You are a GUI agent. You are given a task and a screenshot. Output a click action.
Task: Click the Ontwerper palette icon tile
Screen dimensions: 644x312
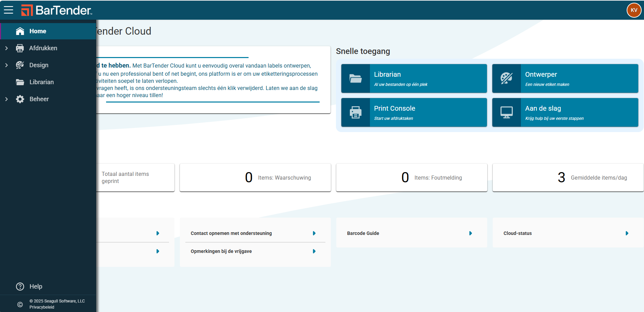506,78
